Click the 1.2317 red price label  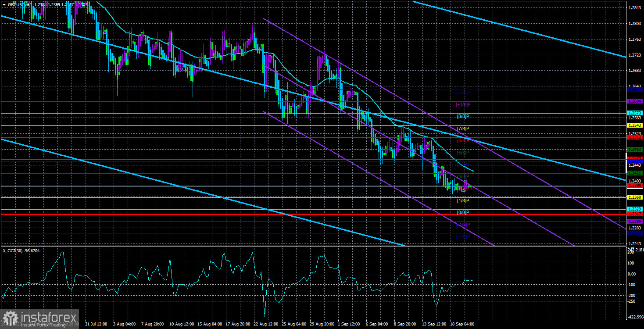tap(635, 214)
